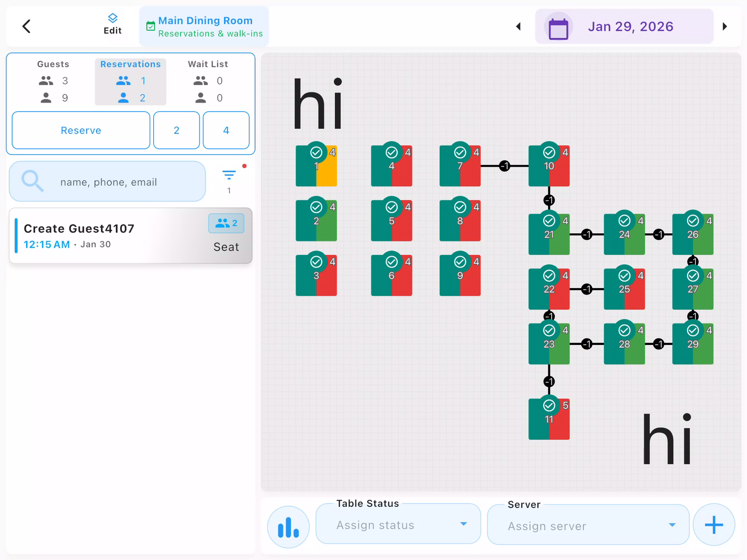Expand the Assign server dropdown
Screen dimensions: 747x560
(x=588, y=525)
